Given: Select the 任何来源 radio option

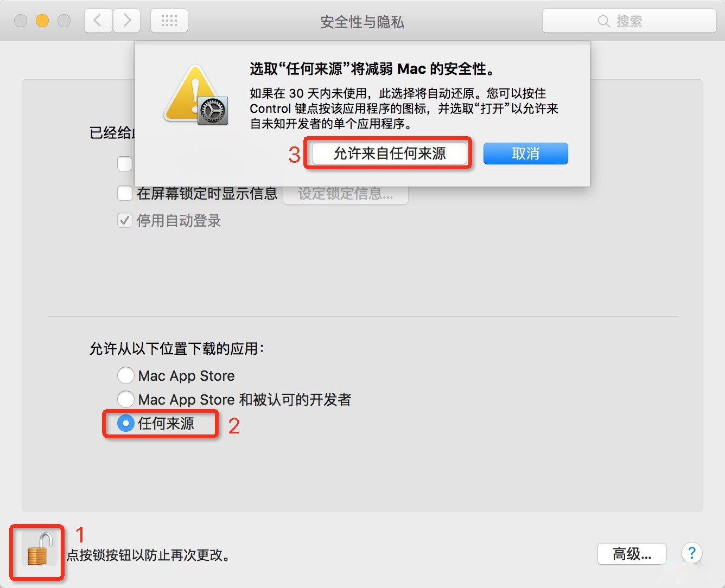Looking at the screenshot, I should pyautogui.click(x=126, y=423).
